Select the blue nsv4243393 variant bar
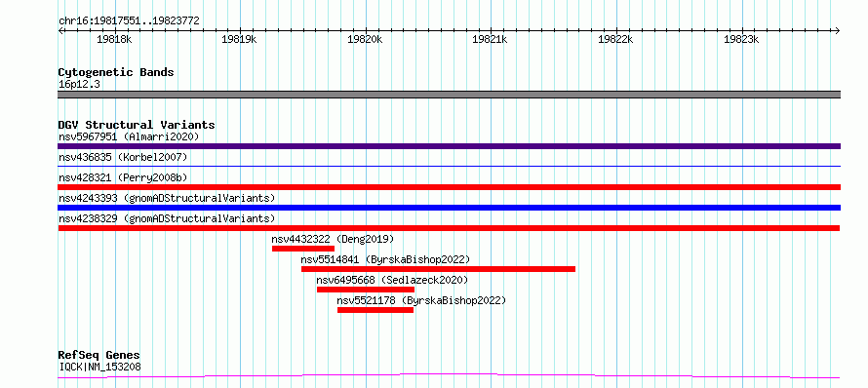 [449, 208]
